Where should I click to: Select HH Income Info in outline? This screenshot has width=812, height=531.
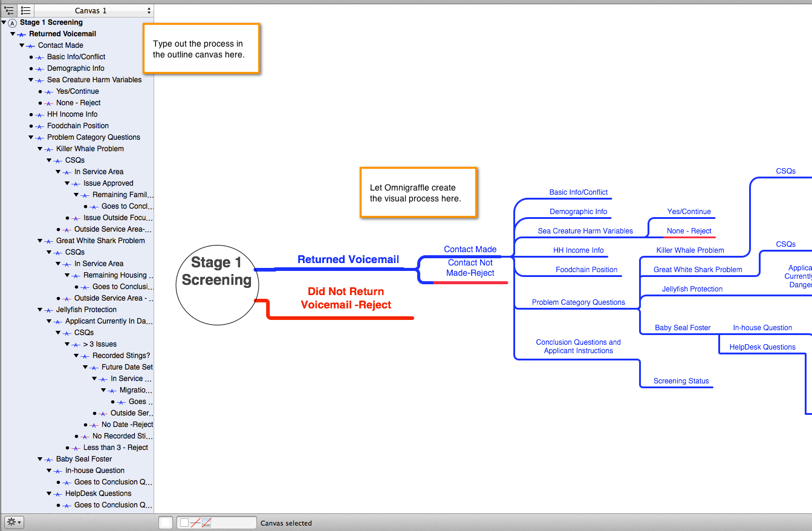coord(72,114)
